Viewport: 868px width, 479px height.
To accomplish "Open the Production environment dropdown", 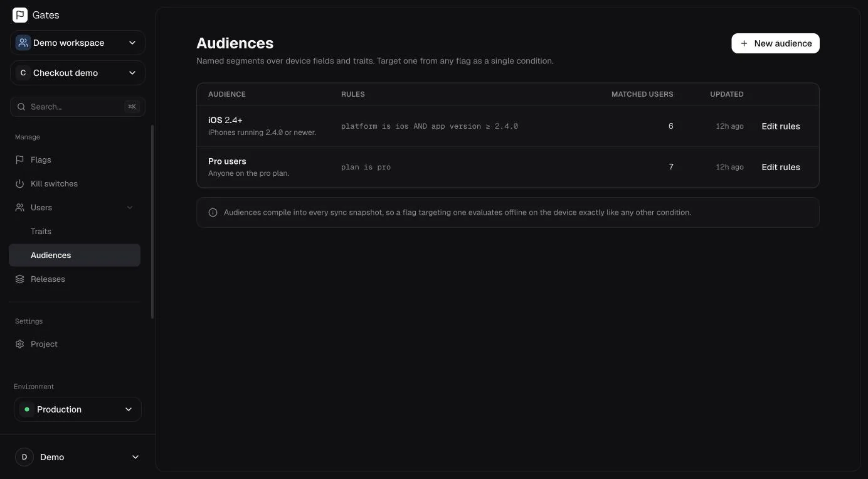I will tap(78, 409).
